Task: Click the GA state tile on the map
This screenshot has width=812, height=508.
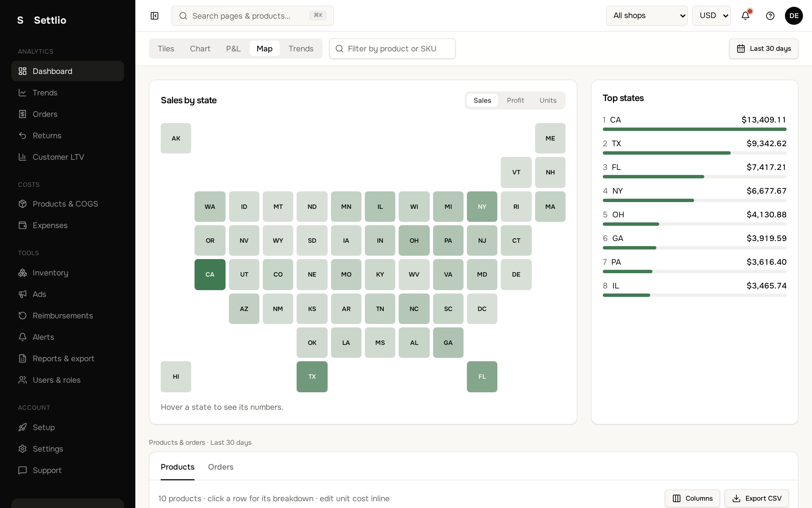Action: click(448, 343)
